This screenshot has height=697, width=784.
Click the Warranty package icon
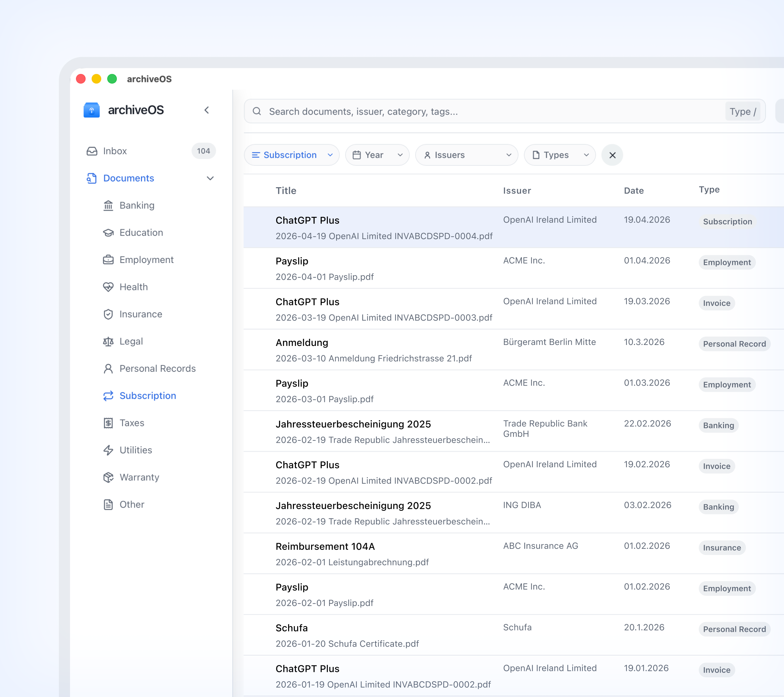pos(108,477)
